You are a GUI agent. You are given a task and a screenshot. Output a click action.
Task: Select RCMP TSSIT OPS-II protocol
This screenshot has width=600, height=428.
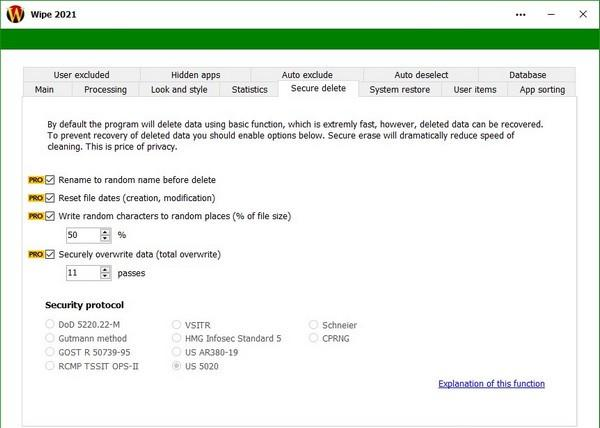point(50,366)
